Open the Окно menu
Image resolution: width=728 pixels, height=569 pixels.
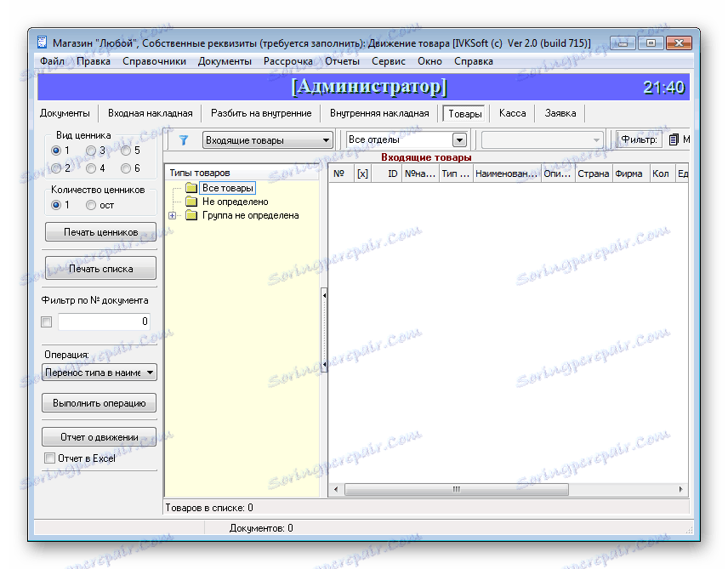tap(429, 61)
